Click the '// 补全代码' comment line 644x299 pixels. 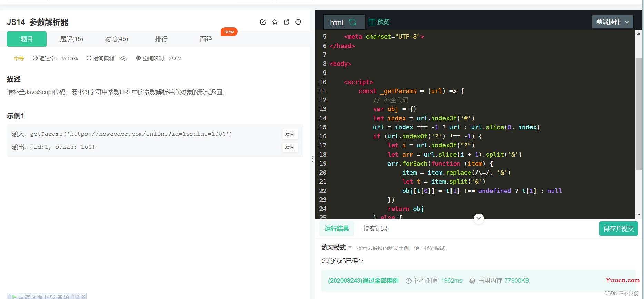coord(391,100)
